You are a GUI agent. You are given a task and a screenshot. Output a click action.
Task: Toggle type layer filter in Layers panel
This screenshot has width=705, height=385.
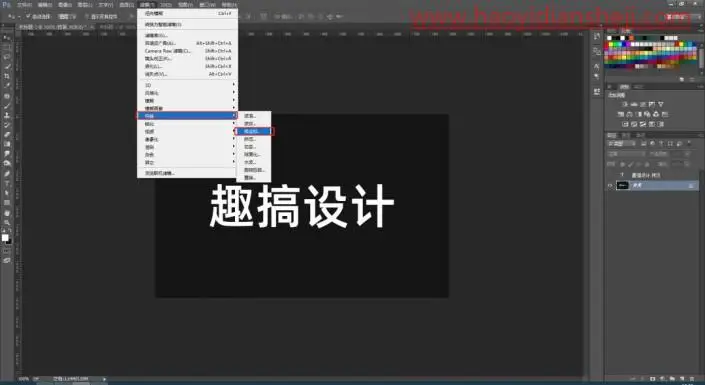pyautogui.click(x=661, y=144)
